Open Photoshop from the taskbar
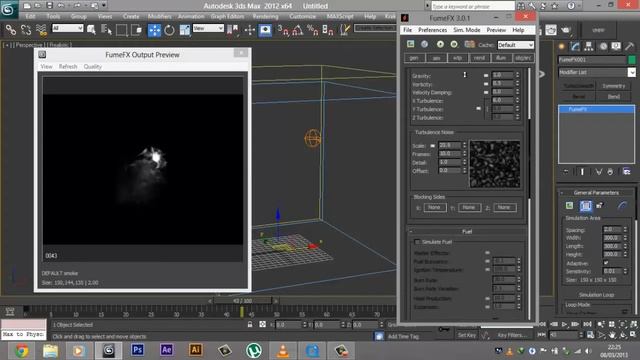The height and width of the screenshot is (360, 640). 137,350
